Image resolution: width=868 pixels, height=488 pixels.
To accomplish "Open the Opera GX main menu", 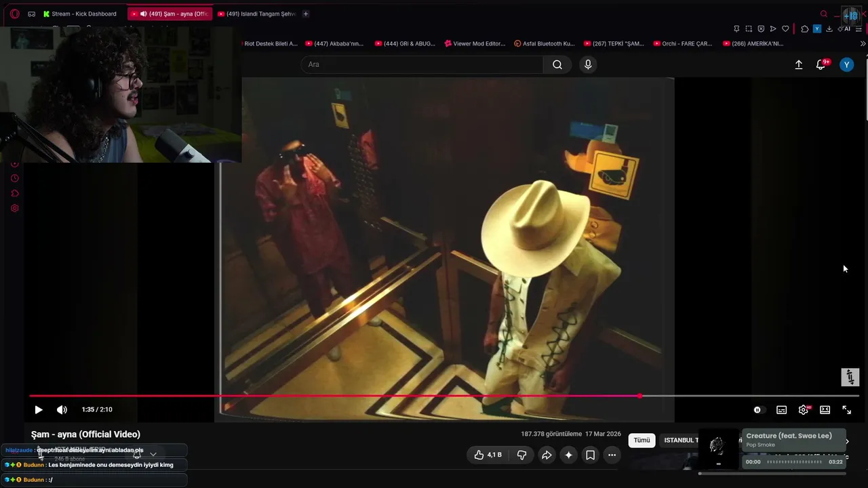I will click(x=14, y=14).
